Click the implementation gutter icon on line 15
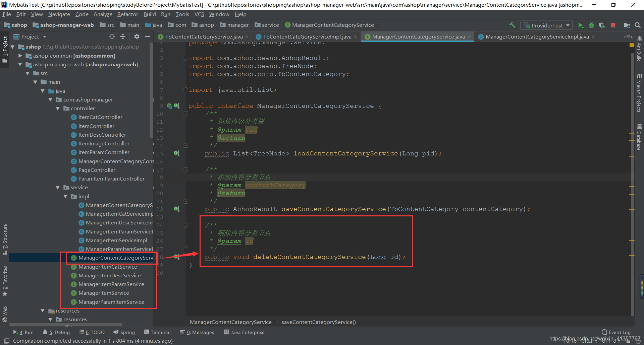 pyautogui.click(x=176, y=153)
